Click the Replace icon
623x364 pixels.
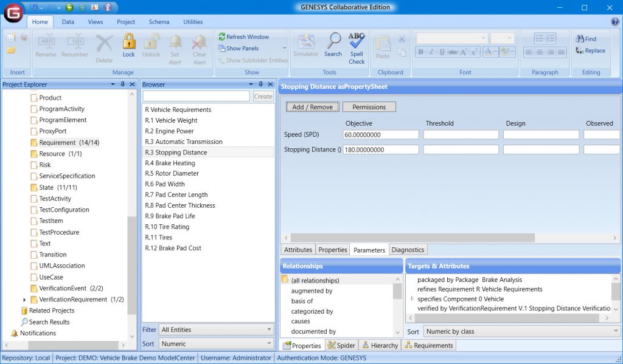click(590, 51)
